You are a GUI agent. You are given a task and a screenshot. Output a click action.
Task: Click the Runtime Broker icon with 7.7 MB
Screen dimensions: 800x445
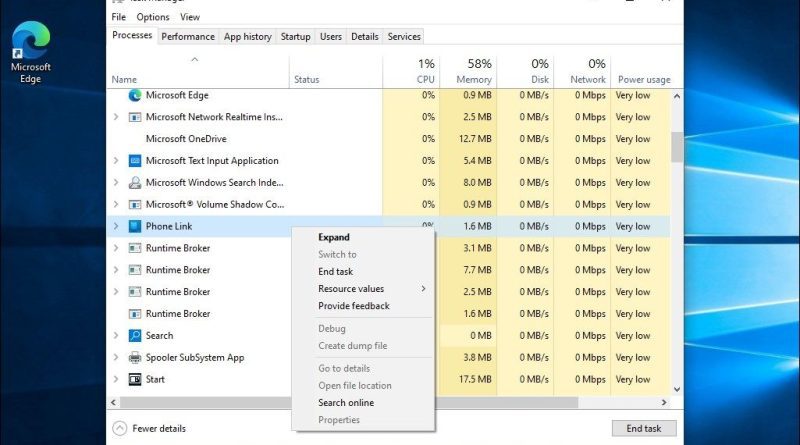click(x=135, y=270)
